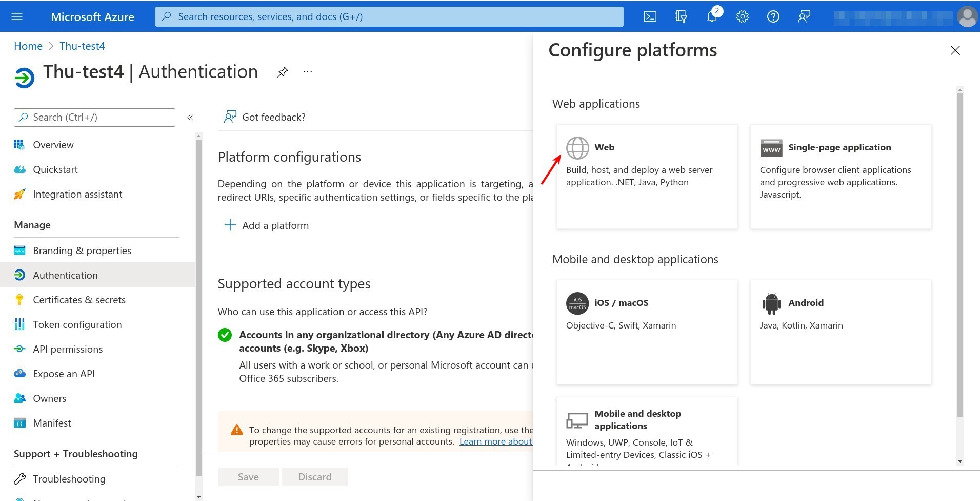Collapse the sidebar with double chevron

(190, 118)
